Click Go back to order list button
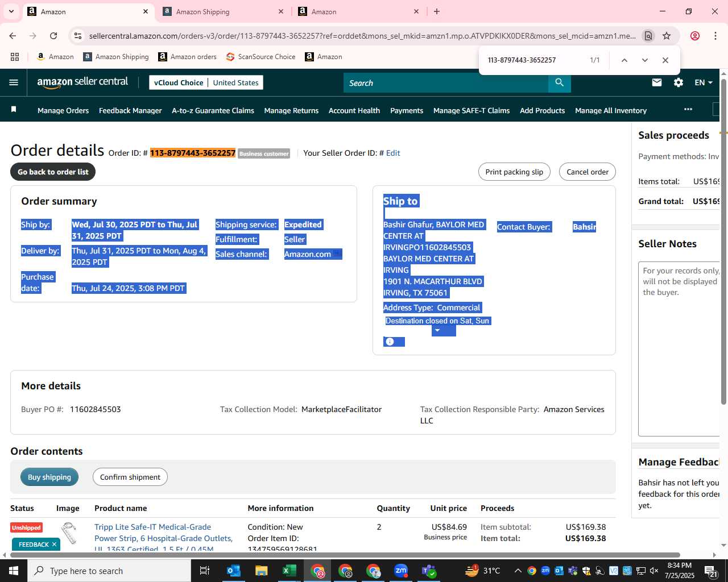The width and height of the screenshot is (728, 582). (53, 172)
